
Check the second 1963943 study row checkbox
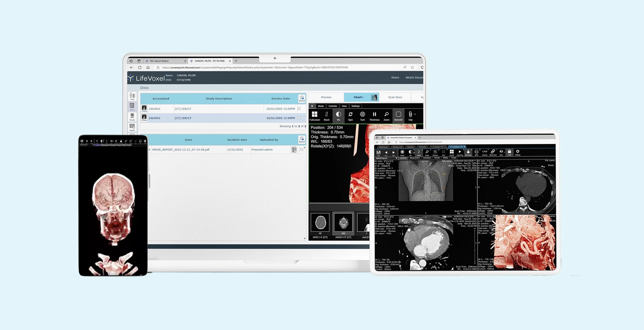click(299, 118)
